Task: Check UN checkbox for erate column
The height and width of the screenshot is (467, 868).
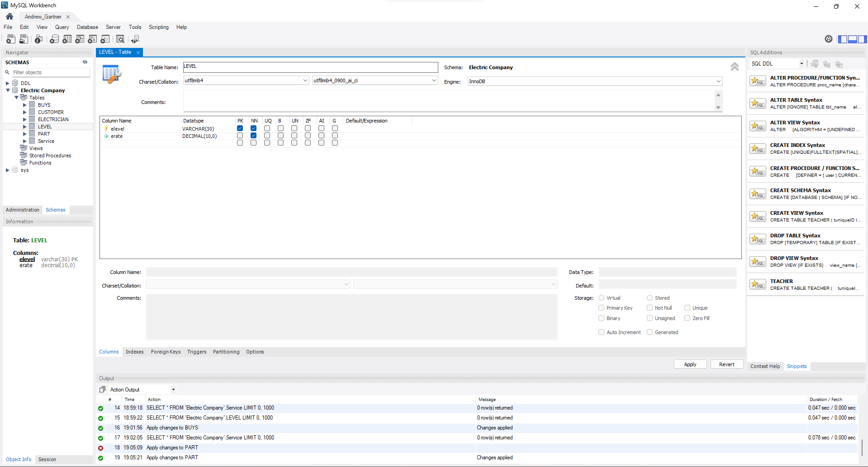Action: pos(294,136)
